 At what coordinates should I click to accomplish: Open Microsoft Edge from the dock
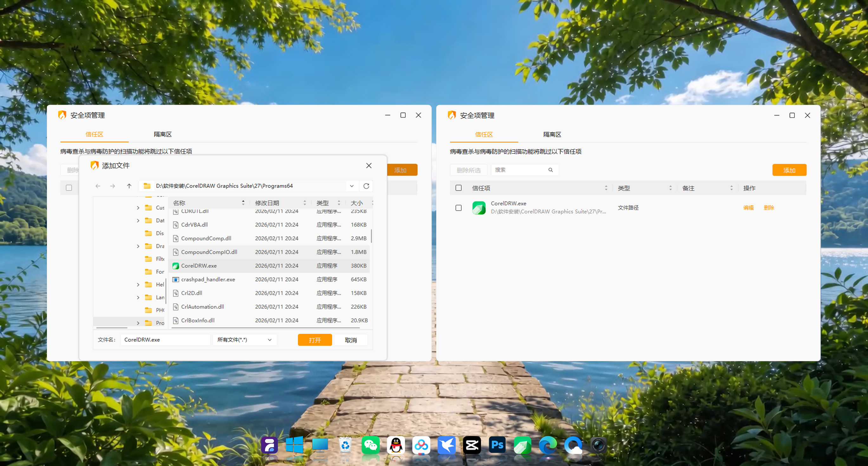click(548, 445)
